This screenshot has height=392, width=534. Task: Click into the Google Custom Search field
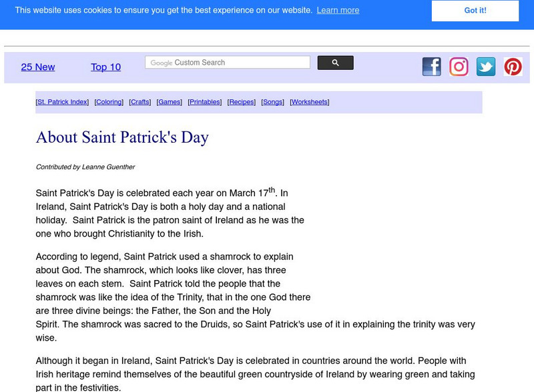[228, 63]
